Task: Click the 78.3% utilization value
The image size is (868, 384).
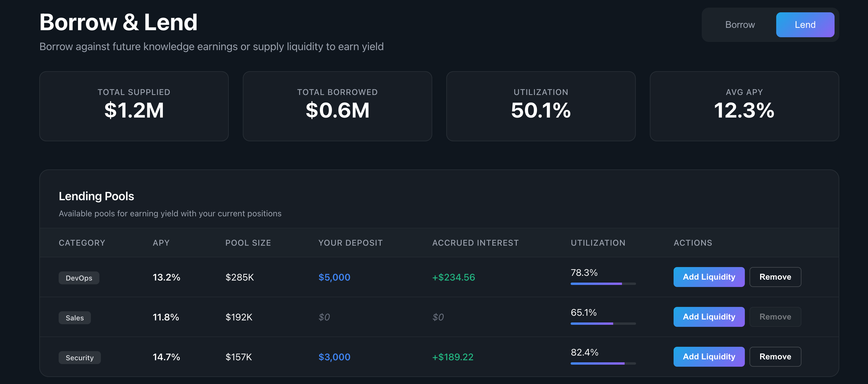Action: coord(584,273)
